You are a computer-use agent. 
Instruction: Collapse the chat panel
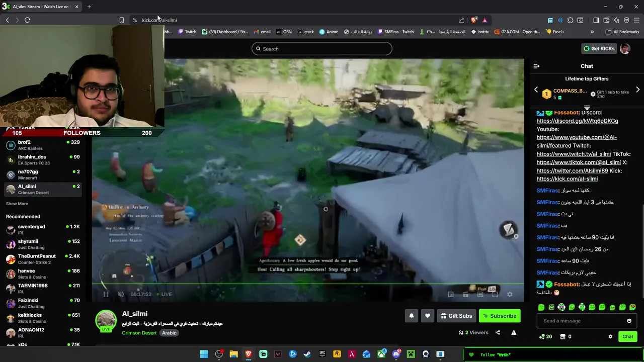coord(536,66)
